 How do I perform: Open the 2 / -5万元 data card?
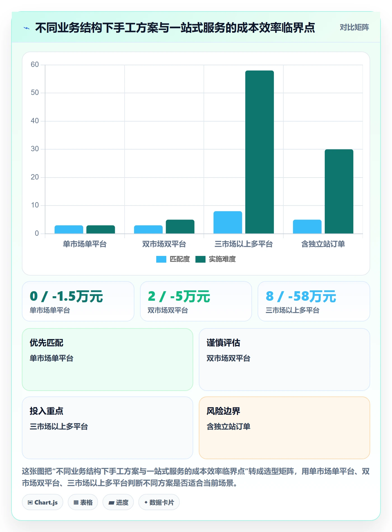coord(196,301)
